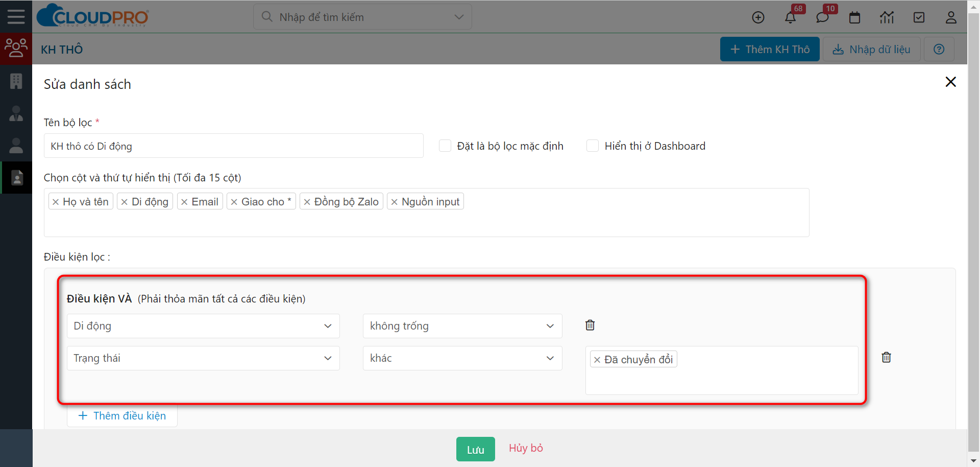Open the tasks checklist icon
This screenshot has width=980, height=467.
[x=919, y=17]
